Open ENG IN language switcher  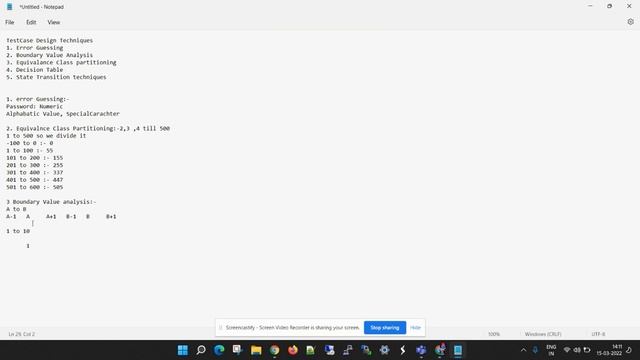[x=551, y=350]
